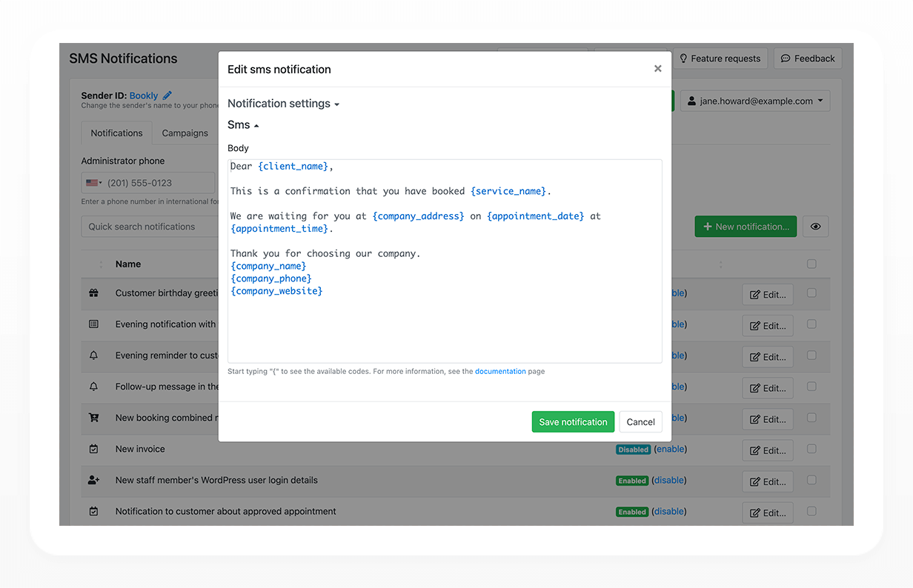Click the Disabled badge on New invoice

pyautogui.click(x=634, y=450)
